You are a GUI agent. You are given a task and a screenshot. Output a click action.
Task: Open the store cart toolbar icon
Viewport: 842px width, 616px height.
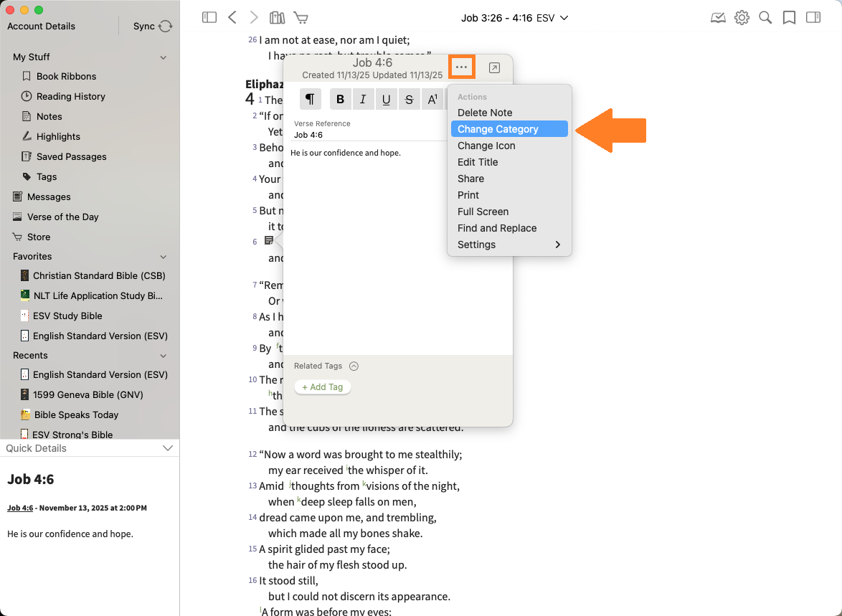(301, 18)
